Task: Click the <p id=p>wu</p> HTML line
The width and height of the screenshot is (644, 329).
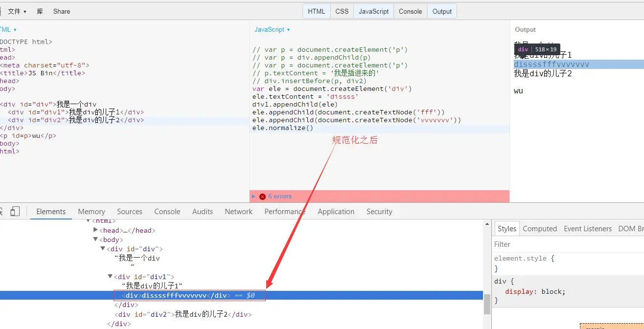Action: click(28, 136)
